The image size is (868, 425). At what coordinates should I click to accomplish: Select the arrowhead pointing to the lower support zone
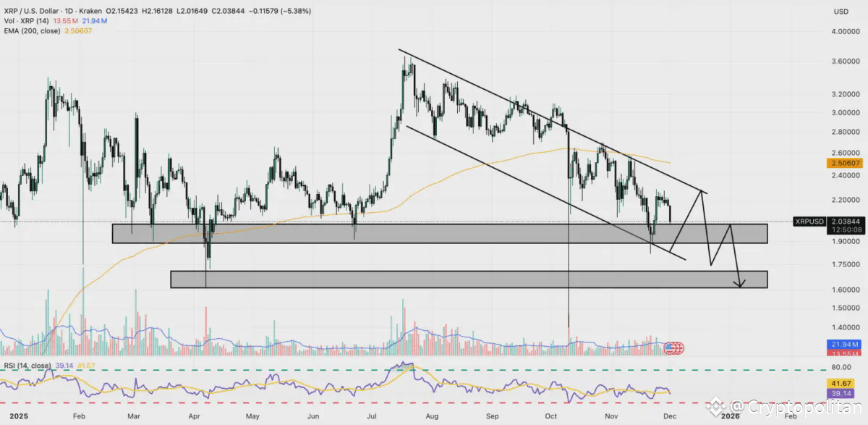point(739,283)
